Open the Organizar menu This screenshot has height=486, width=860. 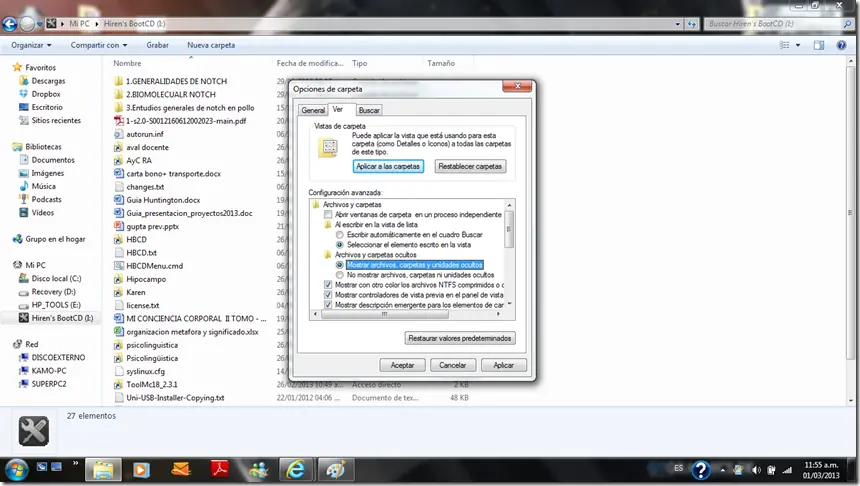[x=31, y=45]
